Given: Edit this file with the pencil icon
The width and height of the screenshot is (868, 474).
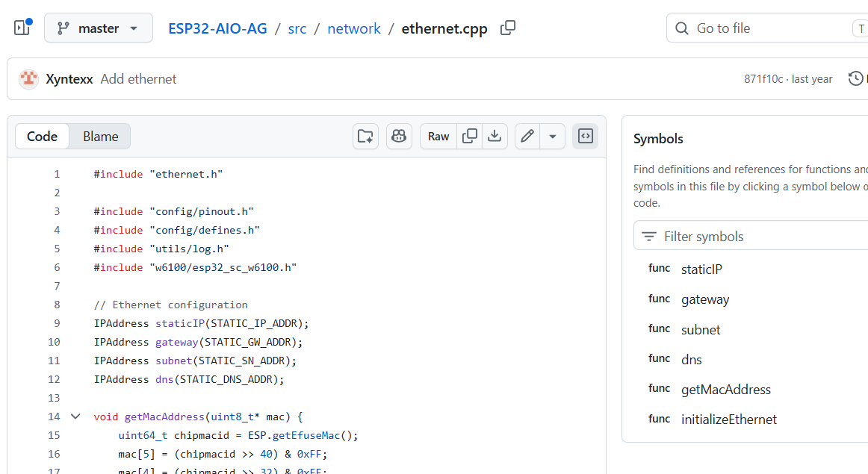Looking at the screenshot, I should click(x=527, y=136).
